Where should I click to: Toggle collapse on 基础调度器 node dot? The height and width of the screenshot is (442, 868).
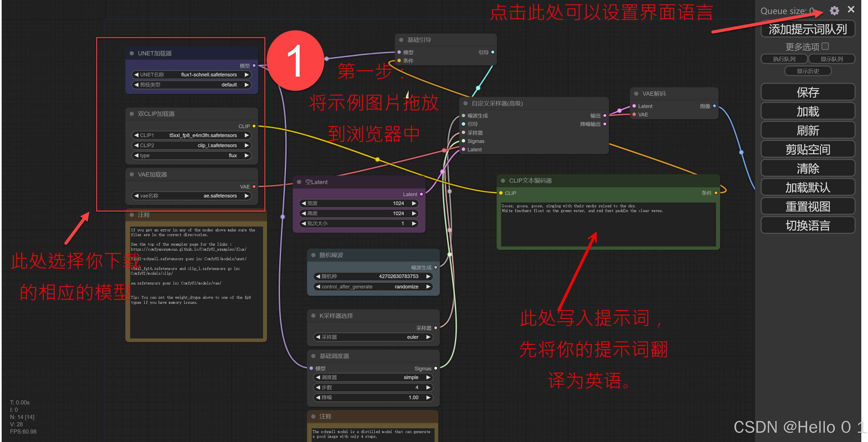(313, 356)
